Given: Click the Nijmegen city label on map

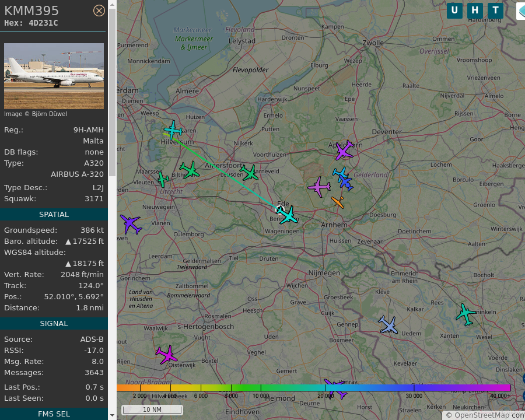Looking at the screenshot, I should point(324,273).
